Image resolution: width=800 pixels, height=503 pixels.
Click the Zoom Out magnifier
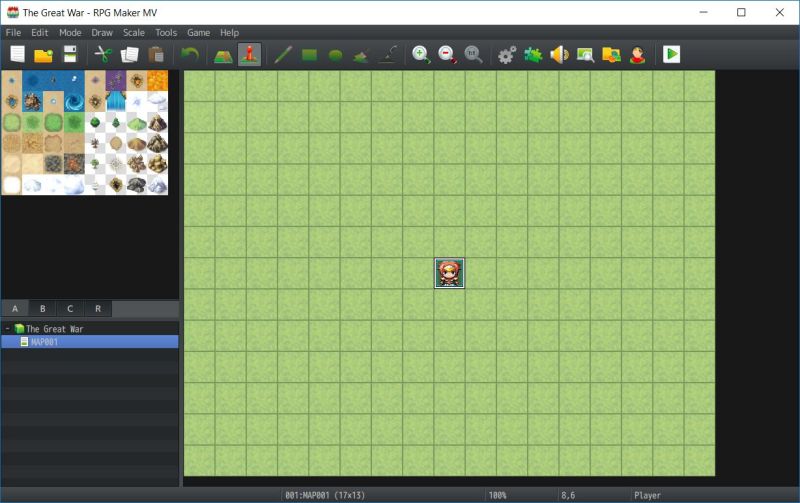447,54
